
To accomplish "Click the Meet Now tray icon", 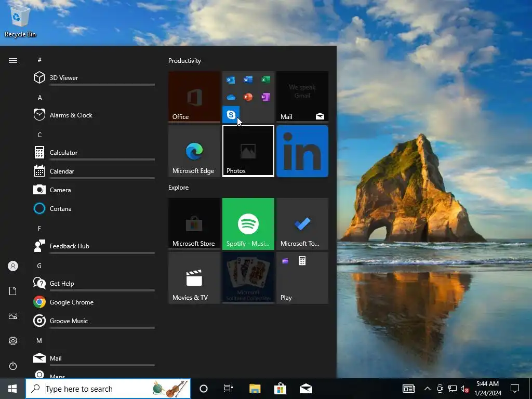I will tap(440, 389).
